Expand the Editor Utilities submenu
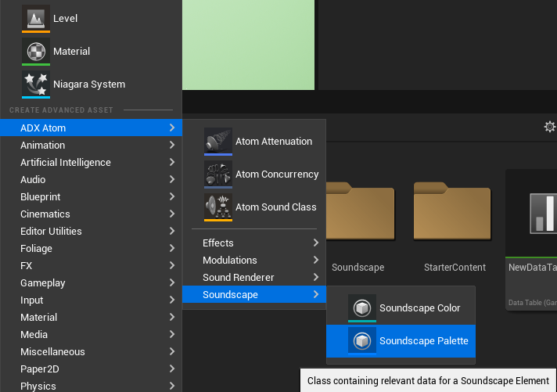The width and height of the screenshot is (557, 392). click(x=91, y=232)
